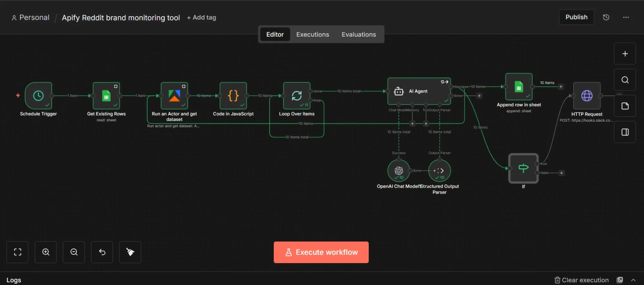Open the Get Existing Rows sheets node

[106, 95]
